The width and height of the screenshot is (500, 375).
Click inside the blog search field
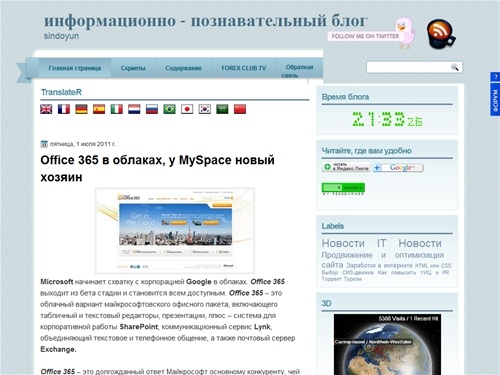[x=409, y=67]
